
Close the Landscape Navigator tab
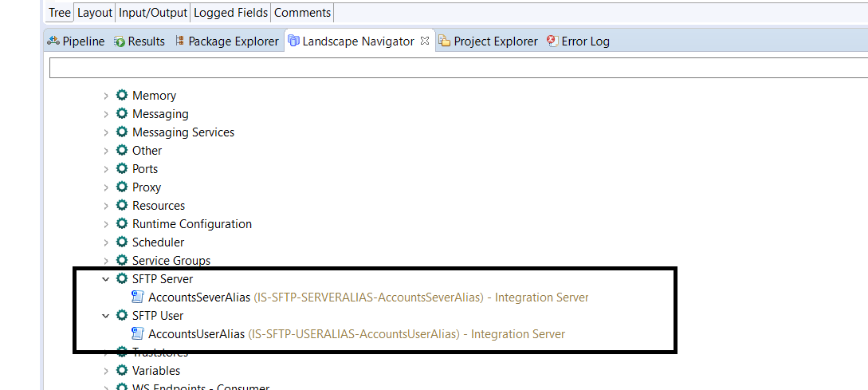[x=425, y=41]
